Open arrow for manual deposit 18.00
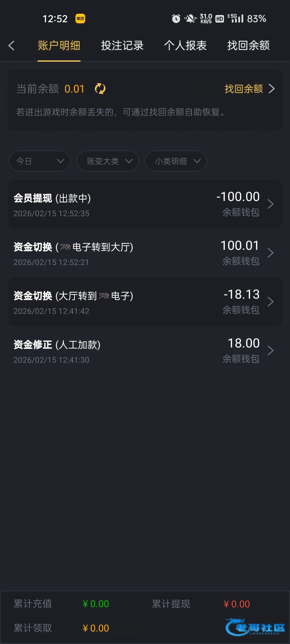Screen dimensions: 290x644 [x=271, y=350]
